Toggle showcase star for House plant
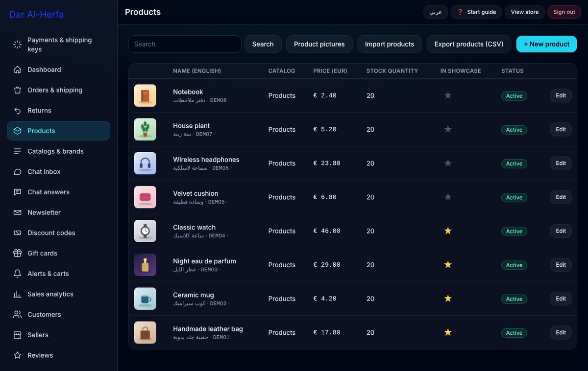This screenshot has height=371, width=588. (x=448, y=129)
